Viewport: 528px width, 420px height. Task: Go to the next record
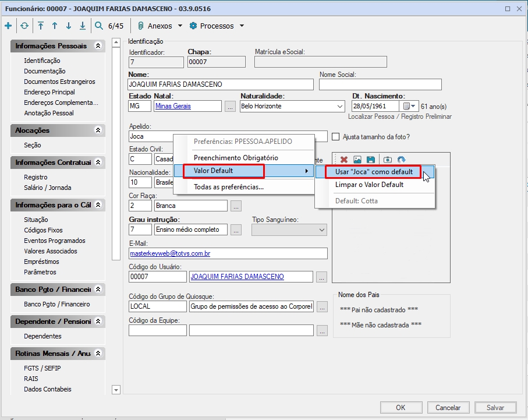pyautogui.click(x=69, y=26)
